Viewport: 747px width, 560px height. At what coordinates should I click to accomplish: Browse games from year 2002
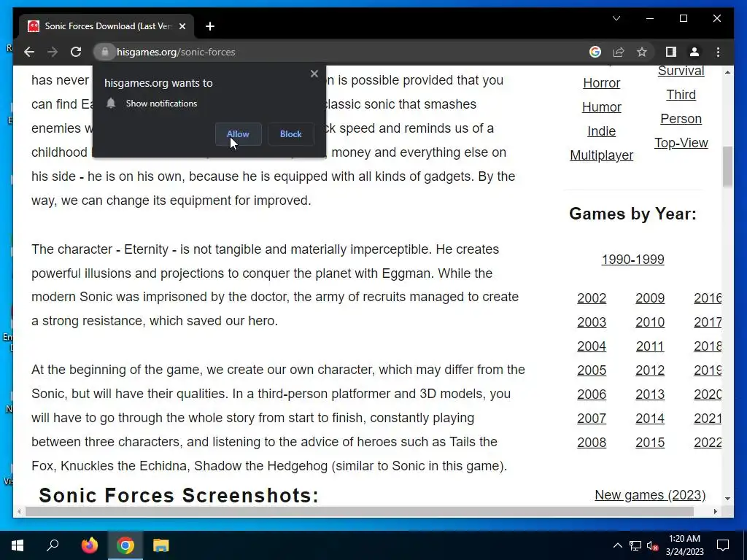[x=592, y=298]
